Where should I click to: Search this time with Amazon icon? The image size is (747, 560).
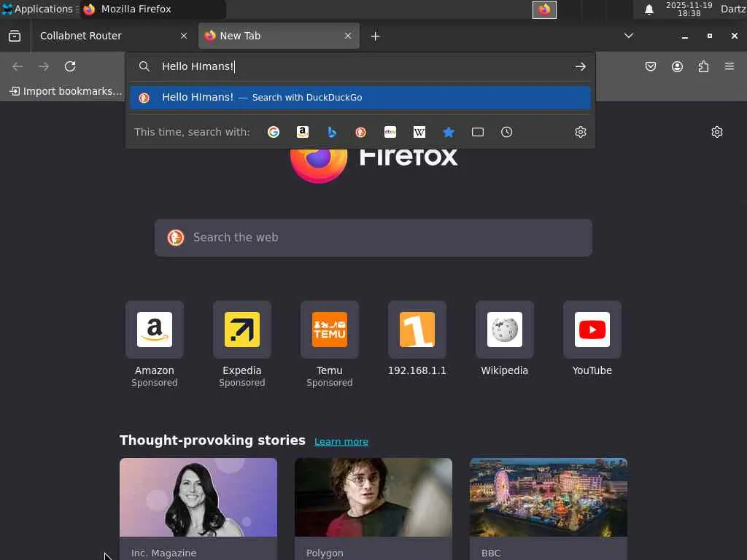[303, 132]
